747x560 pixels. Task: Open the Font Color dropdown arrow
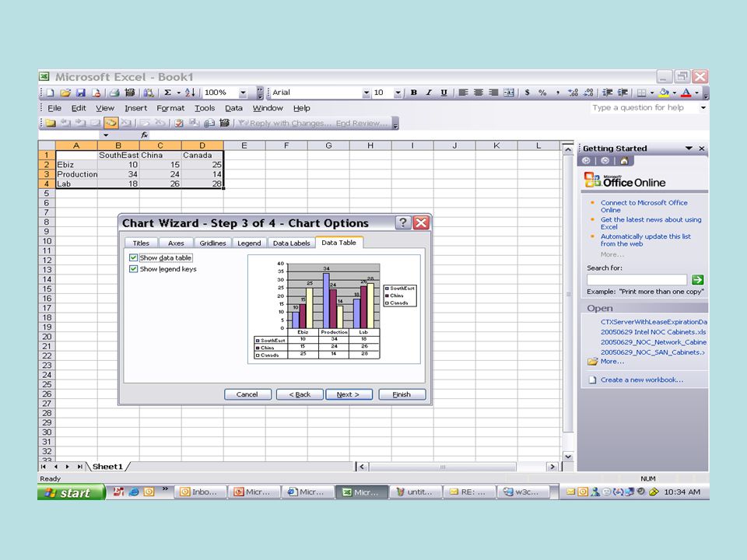(x=697, y=93)
